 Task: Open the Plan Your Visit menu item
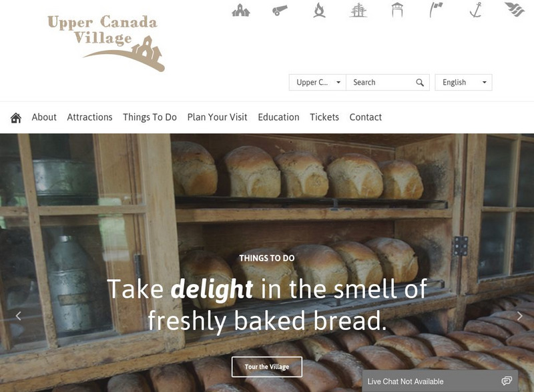coord(218,117)
